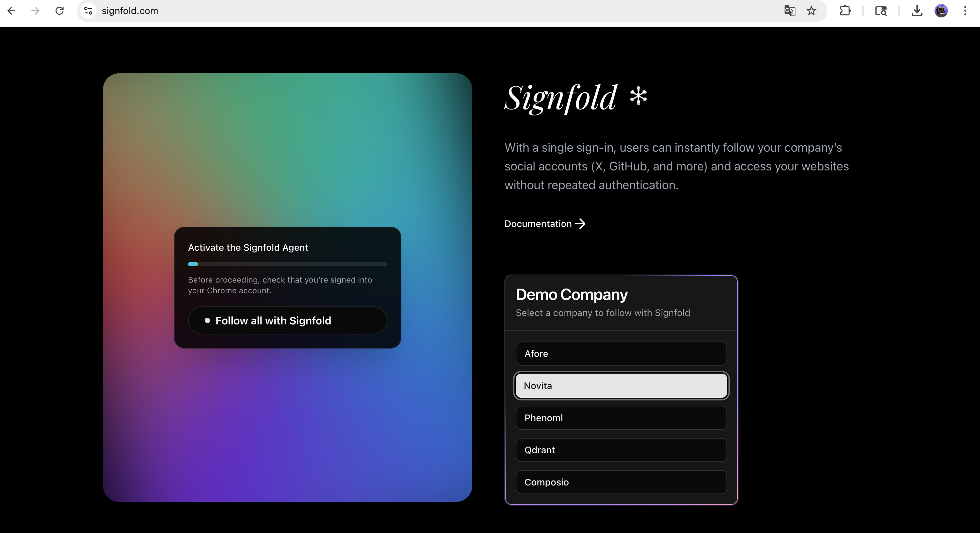980x533 pixels.
Task: Open the Chrome profile avatar
Action: point(941,11)
